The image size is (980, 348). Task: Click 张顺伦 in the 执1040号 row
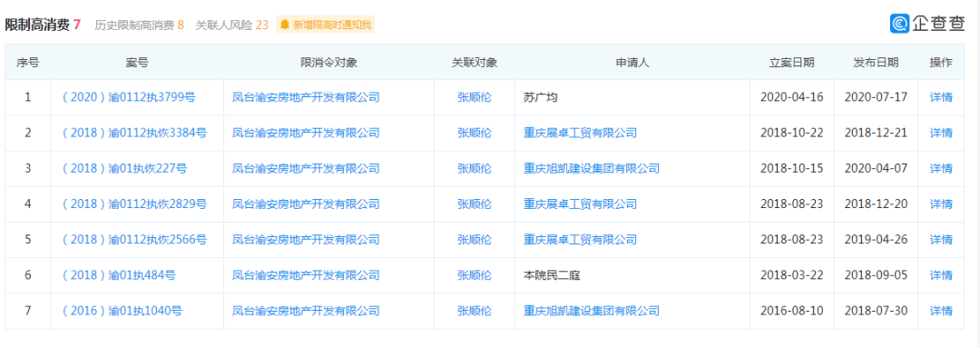click(475, 311)
